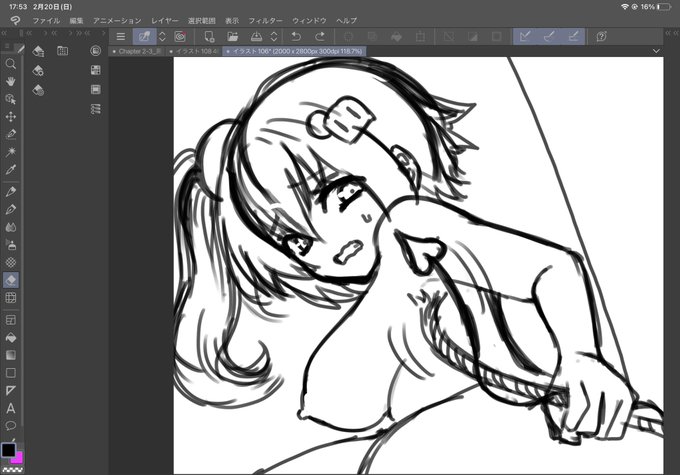Open the フィルター menu

pos(265,20)
